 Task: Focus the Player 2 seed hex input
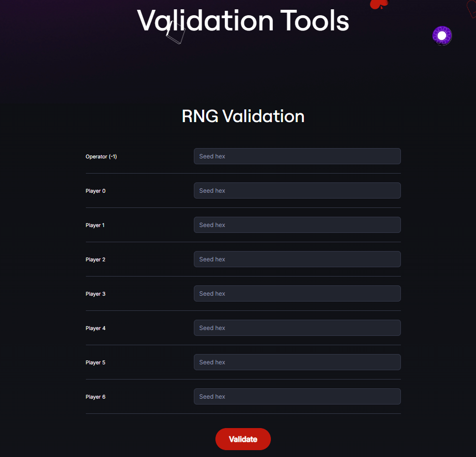pyautogui.click(x=297, y=259)
